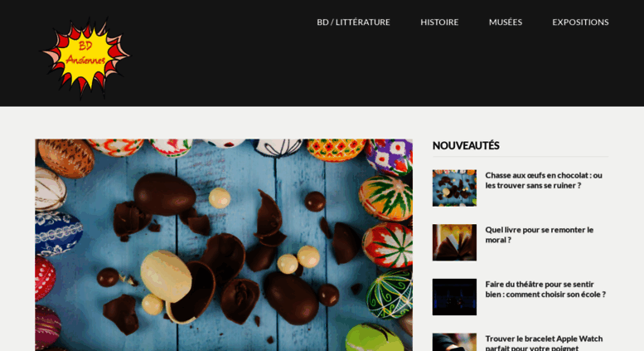This screenshot has width=644, height=351.
Task: Open the BD / Littérature menu
Action: (x=353, y=22)
